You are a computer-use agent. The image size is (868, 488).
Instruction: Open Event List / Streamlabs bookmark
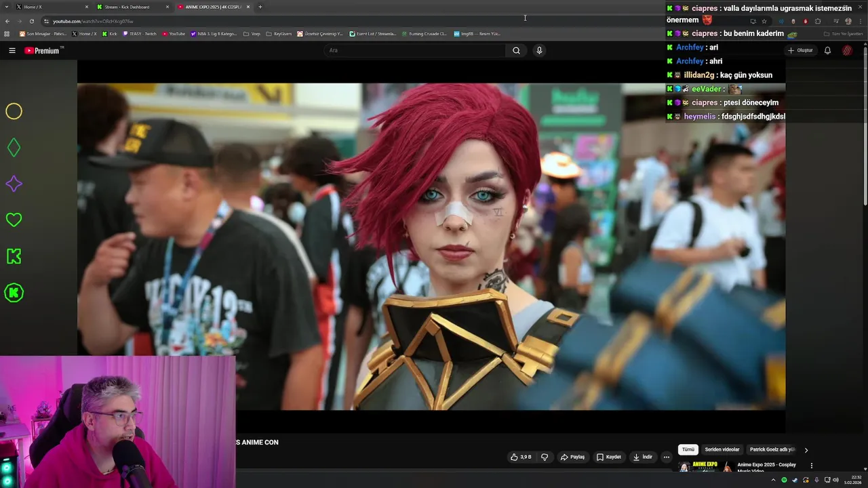click(x=373, y=33)
